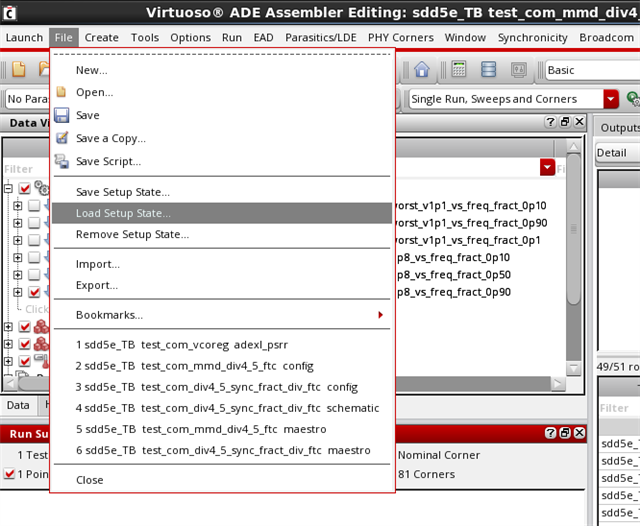Toggle checkbox beside first red cubes icon

click(x=25, y=326)
